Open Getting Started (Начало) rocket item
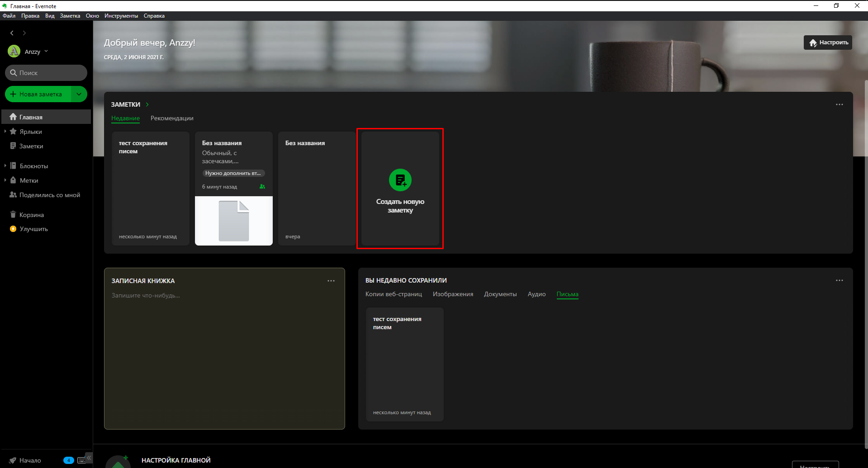 (x=30, y=460)
